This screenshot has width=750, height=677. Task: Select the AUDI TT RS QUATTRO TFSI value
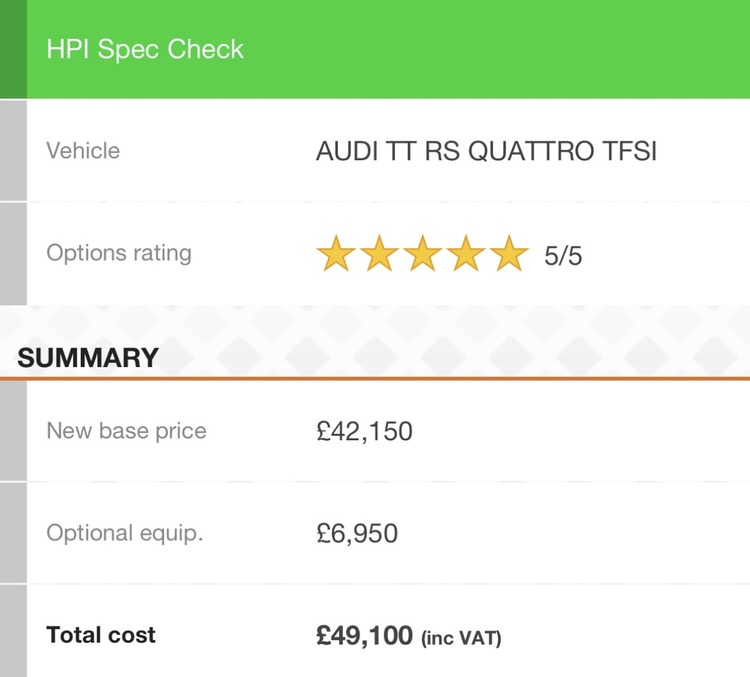tap(486, 151)
